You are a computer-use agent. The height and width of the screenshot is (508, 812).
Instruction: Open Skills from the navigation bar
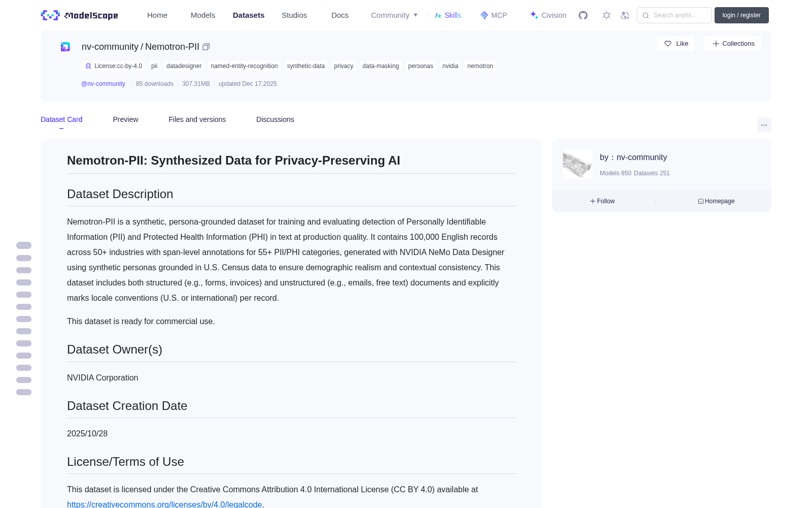(448, 15)
